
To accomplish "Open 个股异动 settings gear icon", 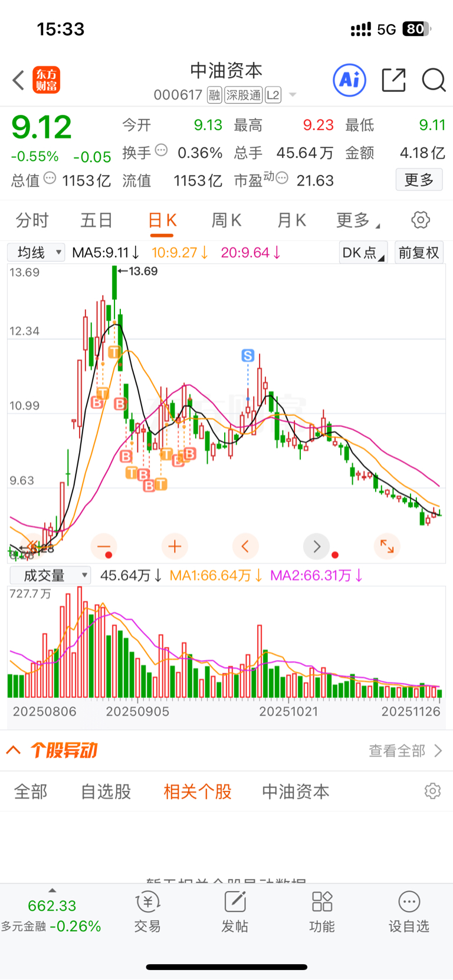I will 432,791.
